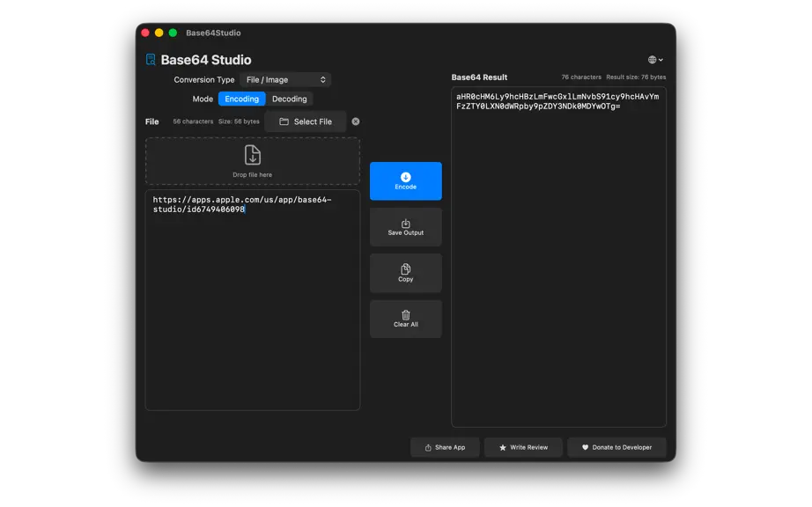This screenshot has height=507, width=812.
Task: Click the clipboard icon above Copy
Action: [x=405, y=269]
